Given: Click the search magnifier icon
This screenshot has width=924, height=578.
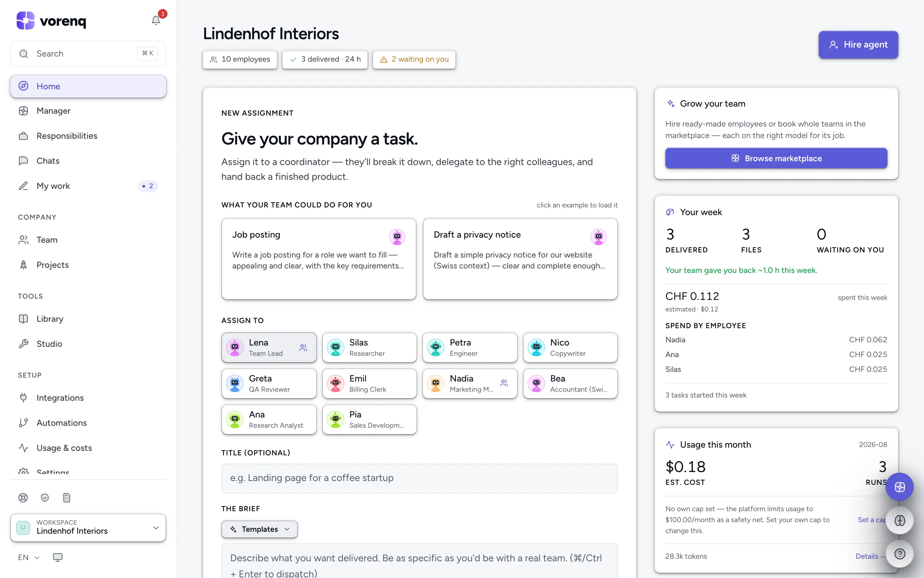Looking at the screenshot, I should 24,54.
